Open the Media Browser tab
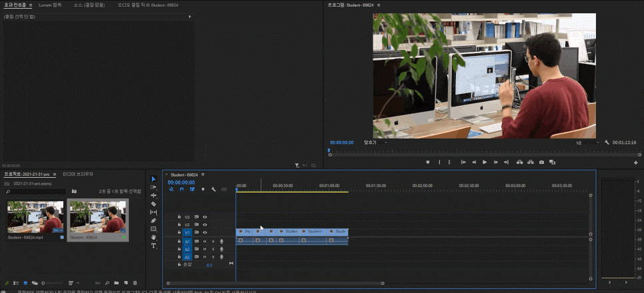Image resolution: width=644 pixels, height=293 pixels. point(77,174)
